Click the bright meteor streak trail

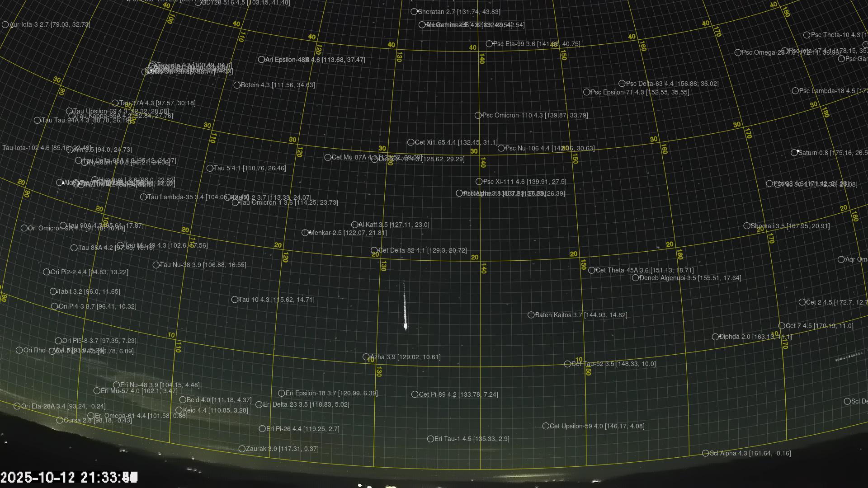(405, 310)
